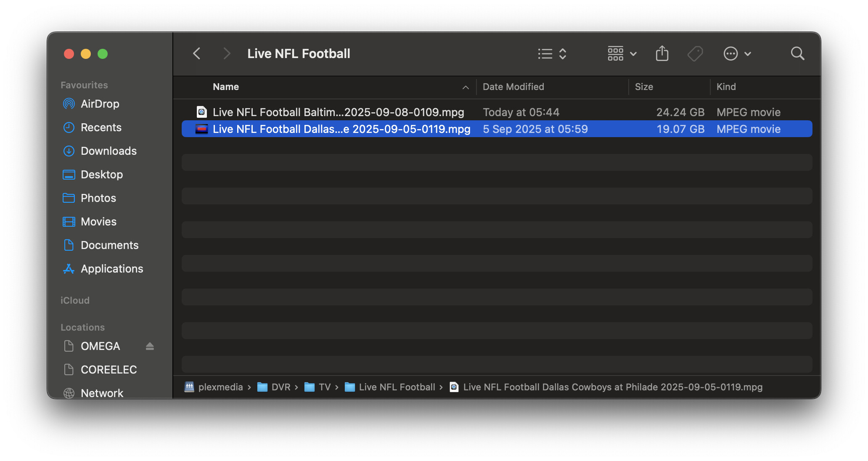Open Downloads in the sidebar
This screenshot has height=461, width=868.
[108, 151]
